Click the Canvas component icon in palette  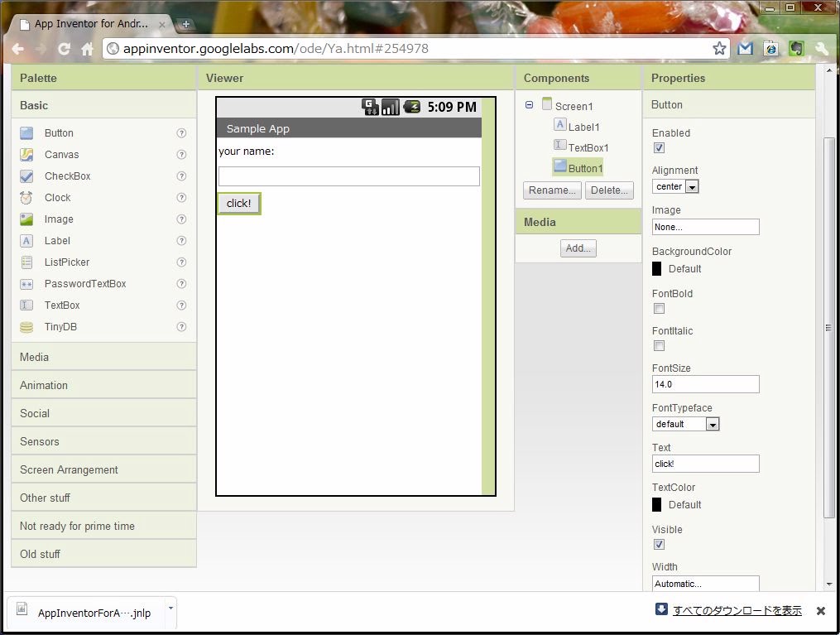(x=26, y=155)
